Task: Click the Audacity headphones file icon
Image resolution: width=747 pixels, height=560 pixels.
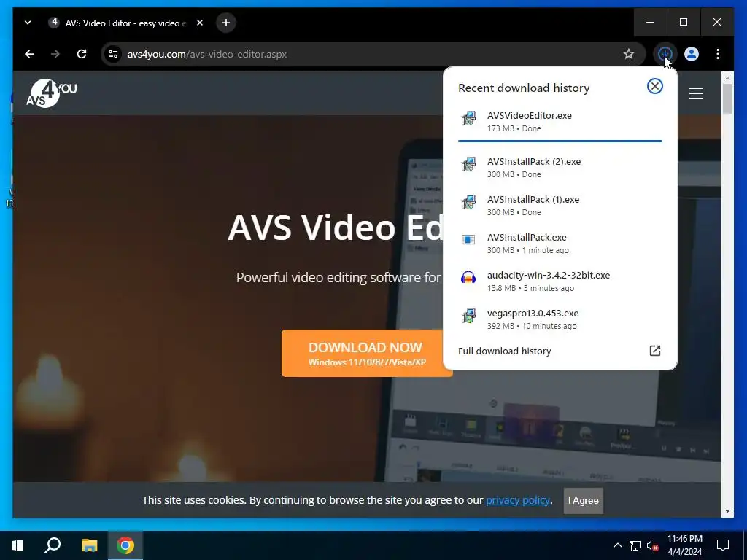Action: click(x=468, y=277)
